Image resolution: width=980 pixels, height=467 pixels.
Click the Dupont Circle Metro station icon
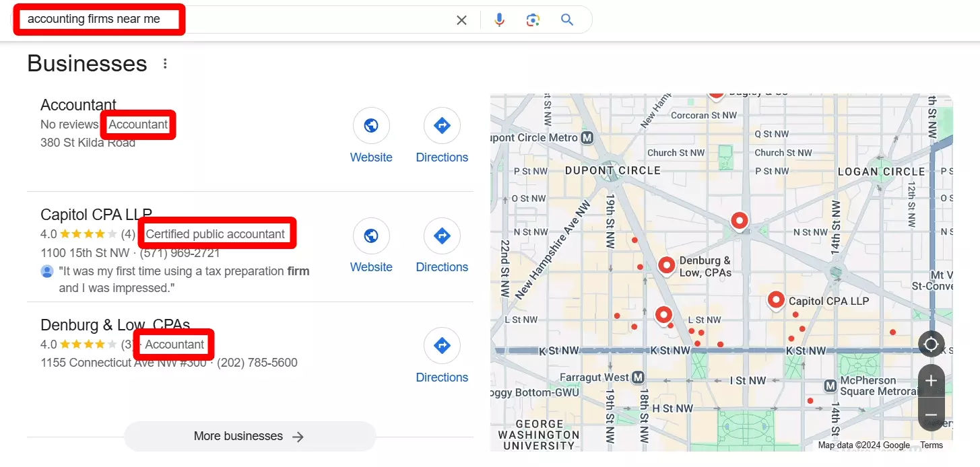tap(587, 137)
